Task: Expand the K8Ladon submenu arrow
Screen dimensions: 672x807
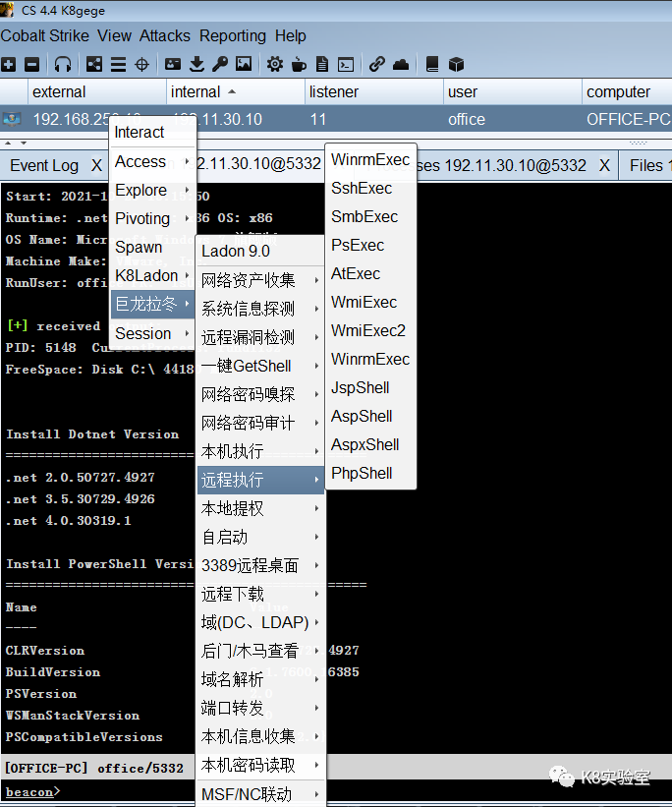Action: [188, 275]
